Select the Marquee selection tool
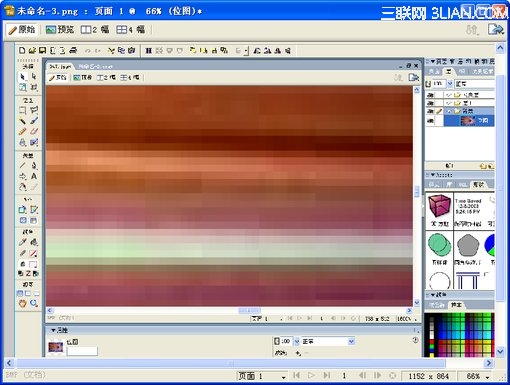Screen dimensions: 510x385 tap(23, 110)
